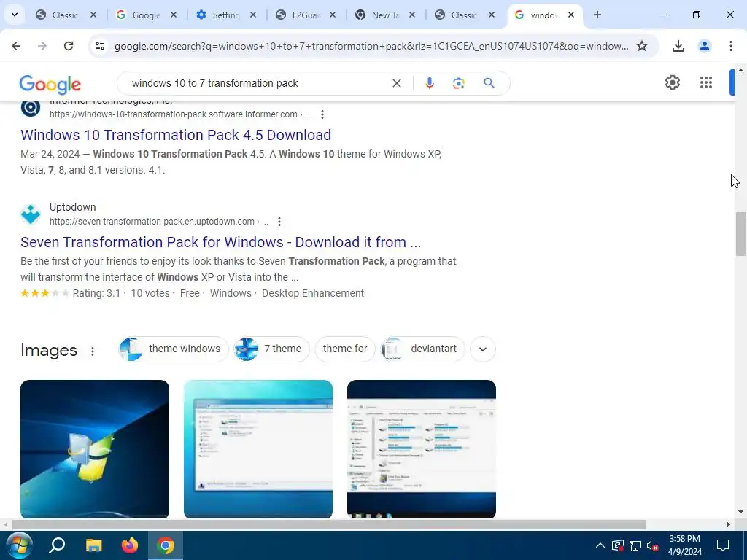This screenshot has height=560, width=747.
Task: Start voice search with microphone icon
Action: click(x=429, y=83)
